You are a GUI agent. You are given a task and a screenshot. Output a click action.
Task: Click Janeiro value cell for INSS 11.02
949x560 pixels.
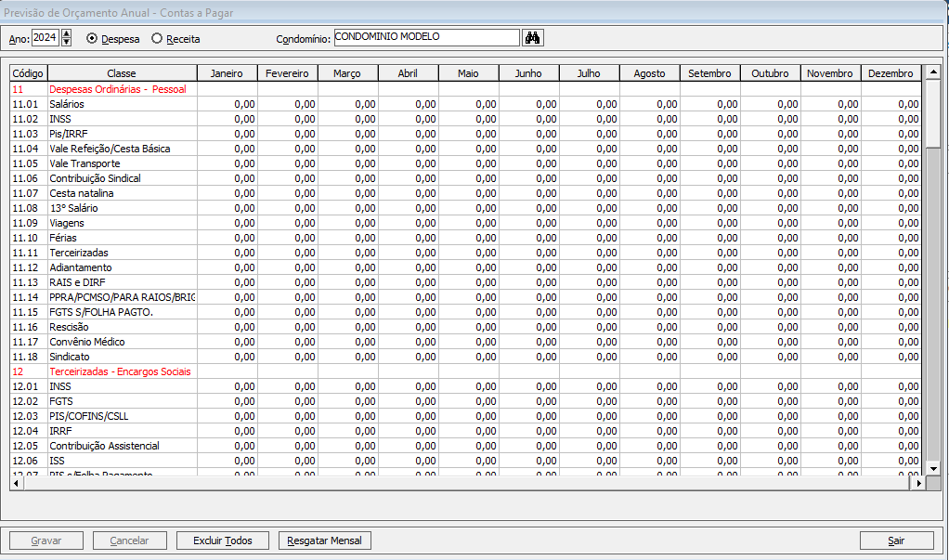[x=227, y=119]
